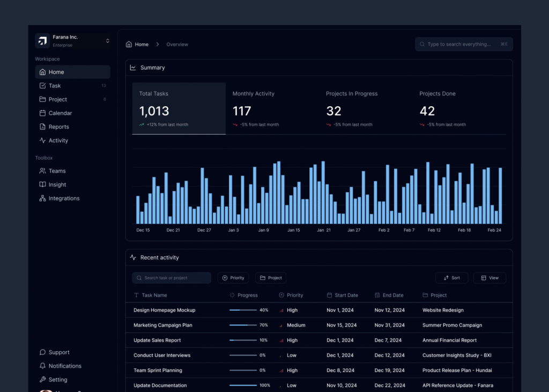
Task: Click the View button
Action: [x=489, y=278]
